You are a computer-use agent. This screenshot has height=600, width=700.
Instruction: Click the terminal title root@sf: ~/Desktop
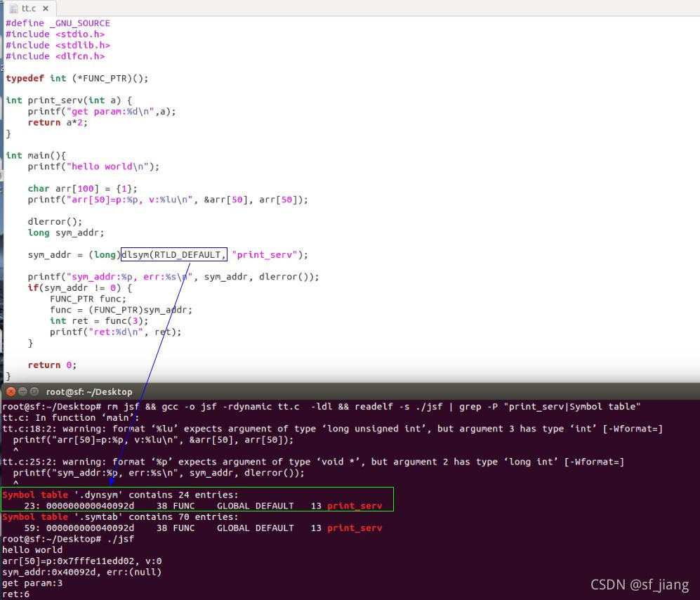click(x=89, y=392)
